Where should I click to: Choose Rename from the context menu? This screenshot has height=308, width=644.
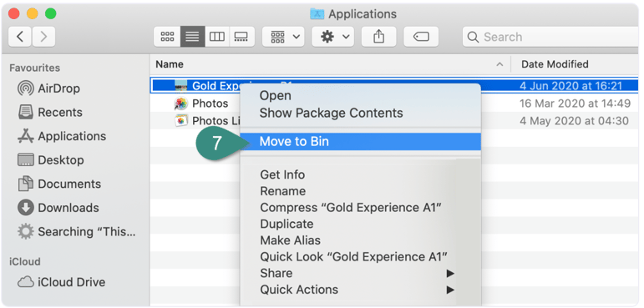(283, 191)
